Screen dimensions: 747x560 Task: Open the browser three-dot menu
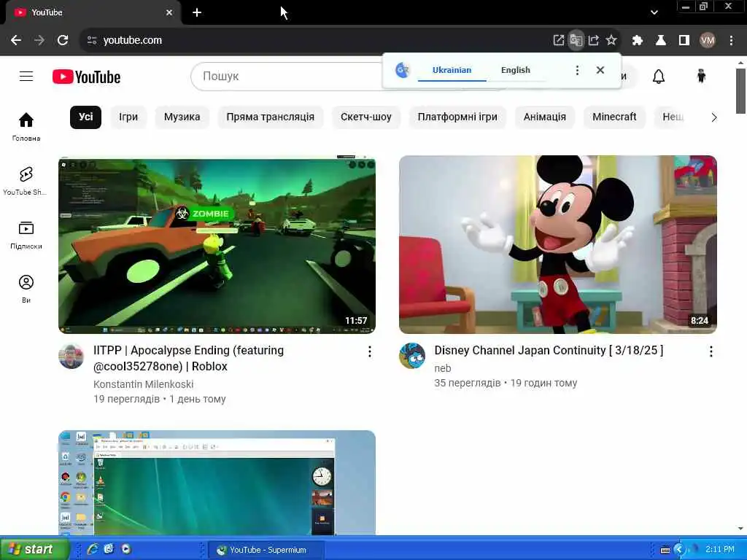731,41
